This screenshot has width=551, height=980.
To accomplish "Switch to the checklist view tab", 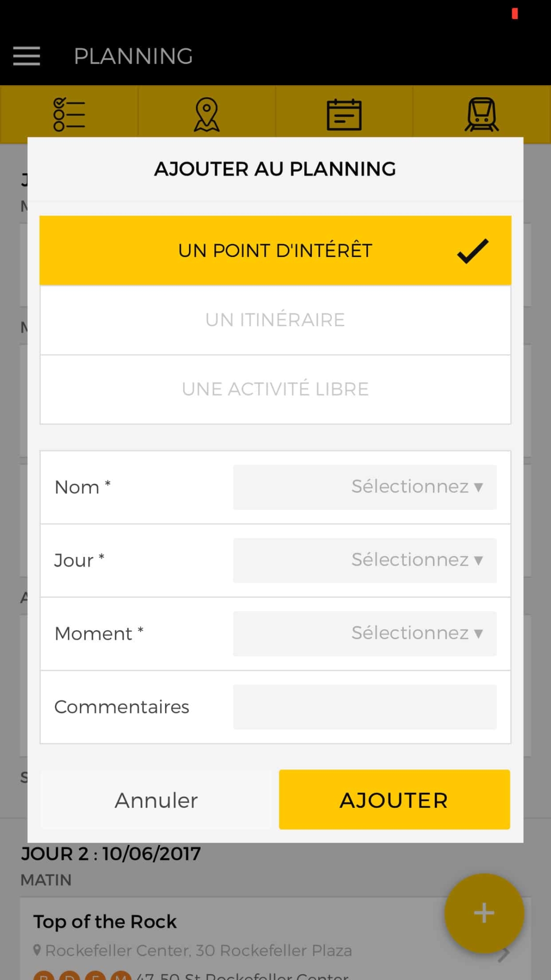I will 69,114.
